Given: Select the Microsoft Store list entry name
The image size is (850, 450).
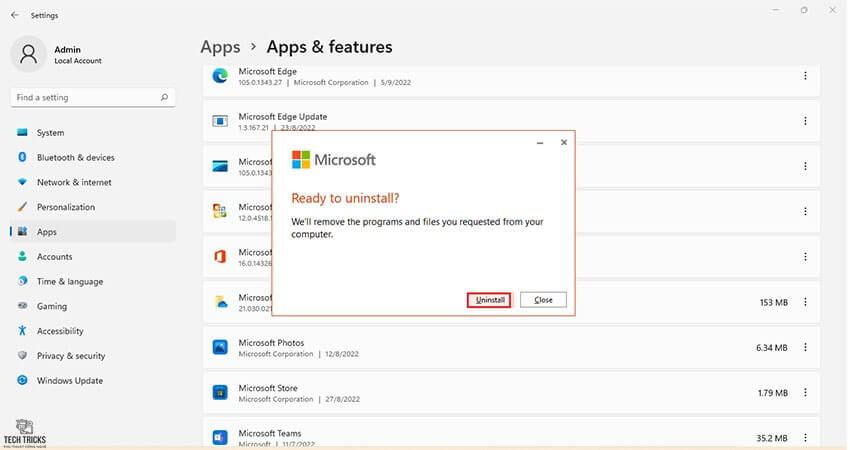Looking at the screenshot, I should [x=268, y=388].
